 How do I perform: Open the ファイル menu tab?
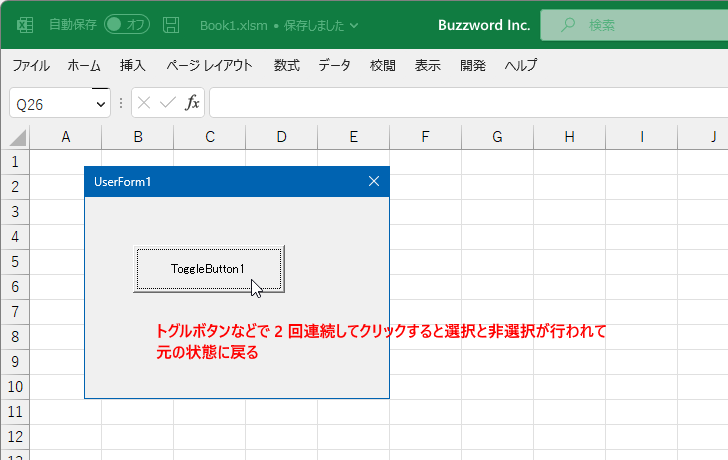(x=31, y=65)
